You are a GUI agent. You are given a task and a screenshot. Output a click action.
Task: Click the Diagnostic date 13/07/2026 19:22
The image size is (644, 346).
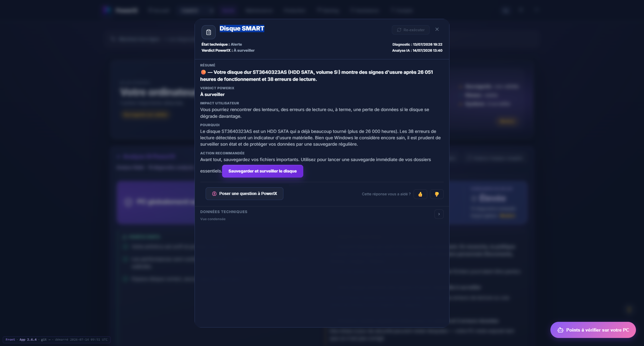(417, 44)
